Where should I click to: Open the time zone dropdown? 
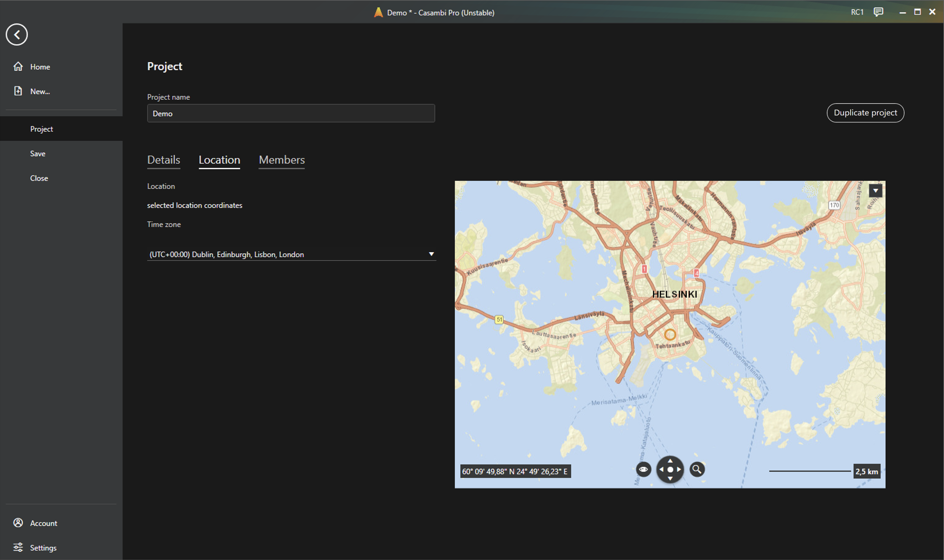[x=431, y=254]
